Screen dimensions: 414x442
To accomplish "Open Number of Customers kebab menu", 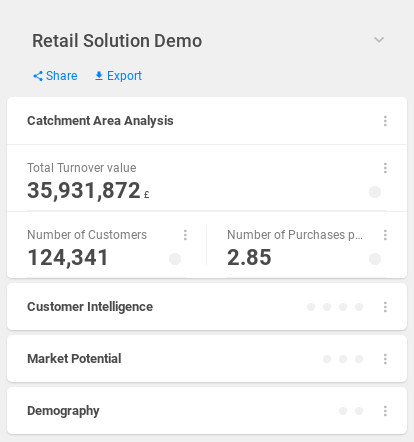I will pos(185,235).
